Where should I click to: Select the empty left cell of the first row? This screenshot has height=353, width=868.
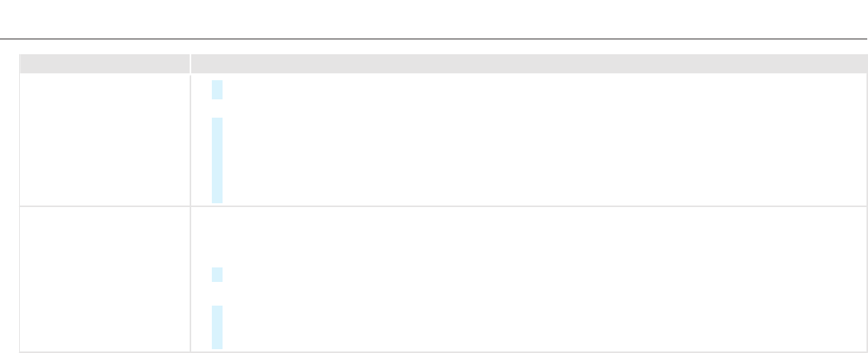pos(104,140)
